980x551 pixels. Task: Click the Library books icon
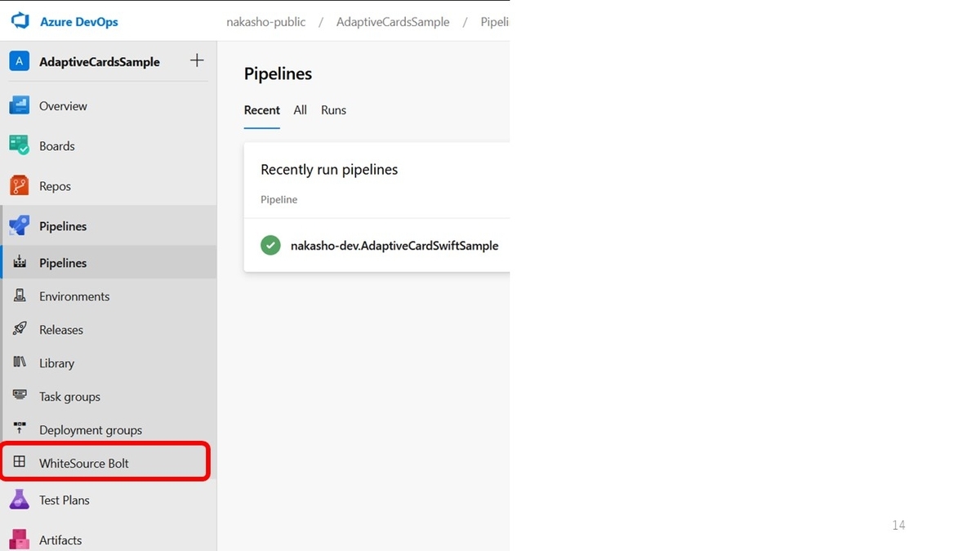tap(20, 362)
